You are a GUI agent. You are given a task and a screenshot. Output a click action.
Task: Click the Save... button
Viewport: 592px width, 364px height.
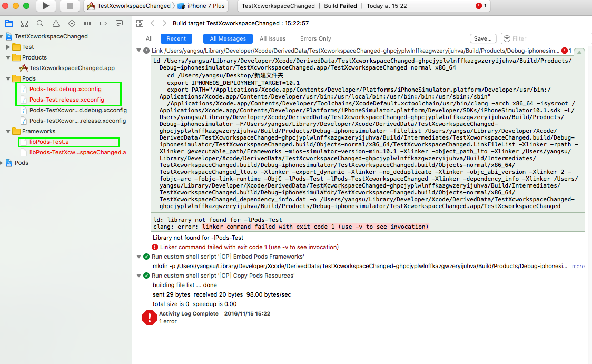(x=482, y=38)
